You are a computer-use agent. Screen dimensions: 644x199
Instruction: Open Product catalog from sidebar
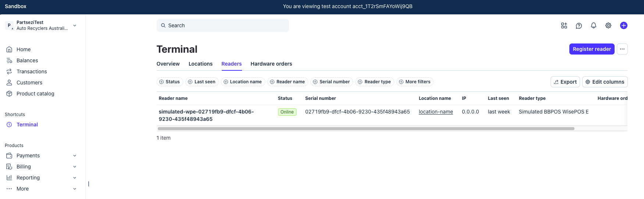pos(35,94)
